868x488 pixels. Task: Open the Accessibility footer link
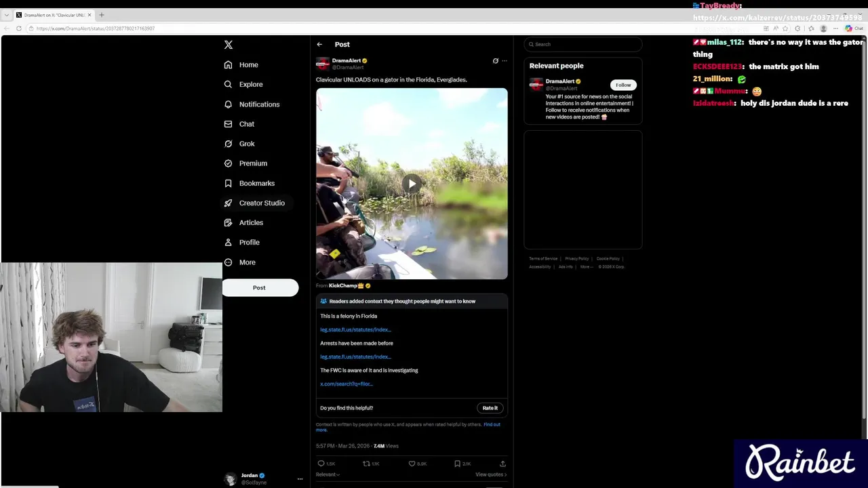(540, 266)
